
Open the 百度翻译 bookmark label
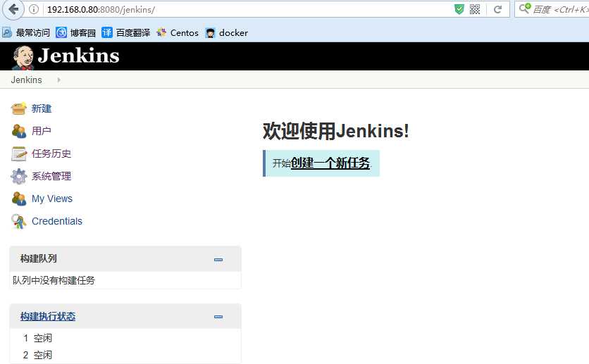(x=133, y=33)
